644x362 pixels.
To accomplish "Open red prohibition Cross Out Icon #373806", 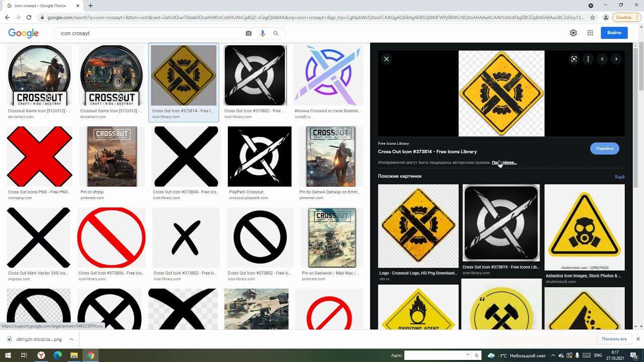I will (112, 238).
